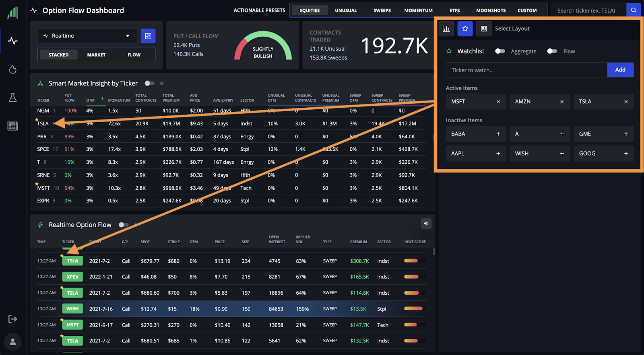Click the blue search magnifier button
Image resolution: width=644 pixels, height=355 pixels.
pyautogui.click(x=634, y=10)
